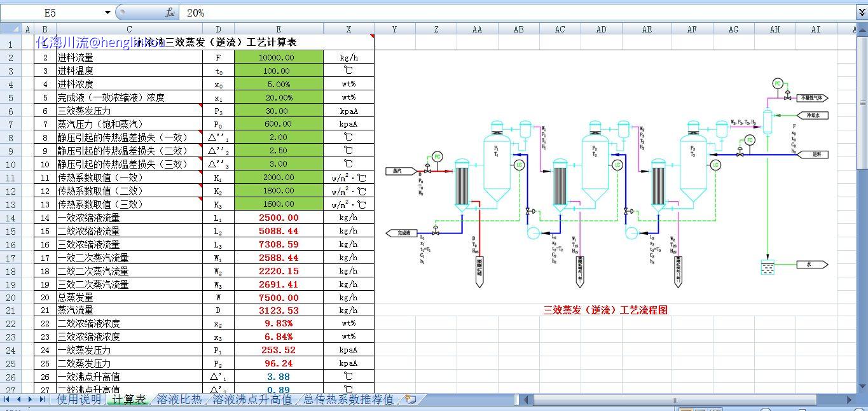Select P1 pressure cell 253.52
The width and height of the screenshot is (868, 411).
point(279,350)
